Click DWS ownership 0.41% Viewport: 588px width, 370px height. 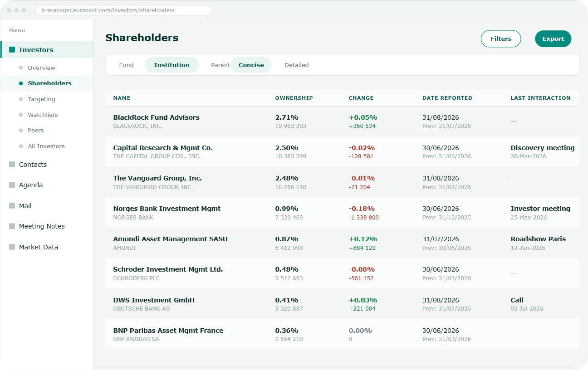coord(287,300)
